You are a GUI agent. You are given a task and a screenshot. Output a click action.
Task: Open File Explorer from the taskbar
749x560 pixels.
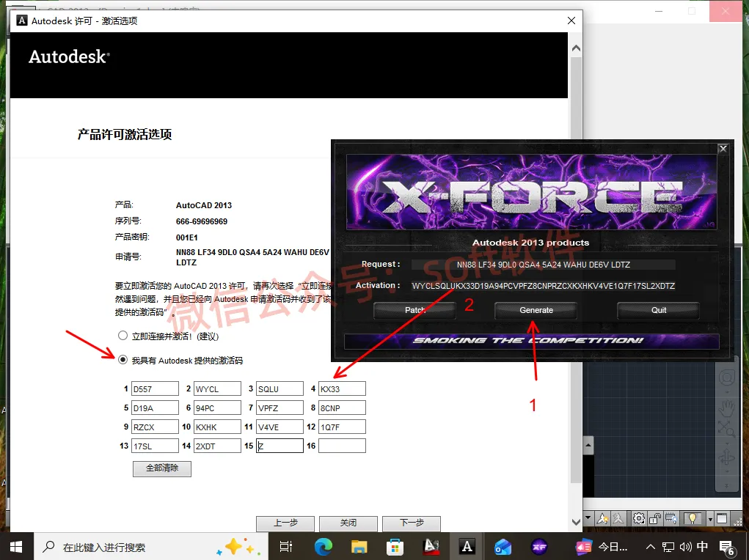click(x=359, y=547)
